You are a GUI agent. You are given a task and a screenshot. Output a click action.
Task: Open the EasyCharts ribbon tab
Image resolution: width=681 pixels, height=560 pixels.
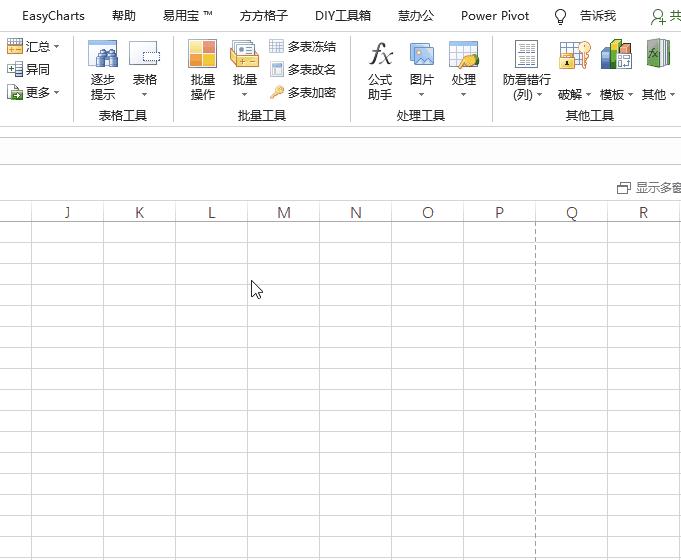coord(53,16)
